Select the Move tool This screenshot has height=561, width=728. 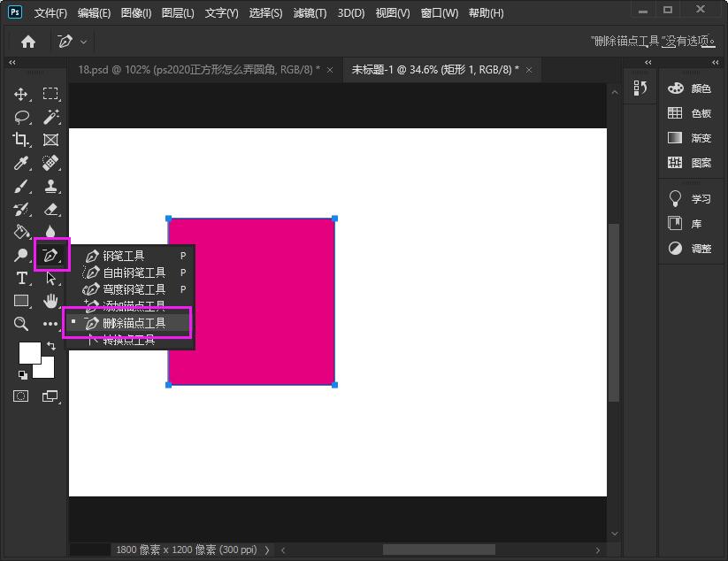pyautogui.click(x=21, y=95)
